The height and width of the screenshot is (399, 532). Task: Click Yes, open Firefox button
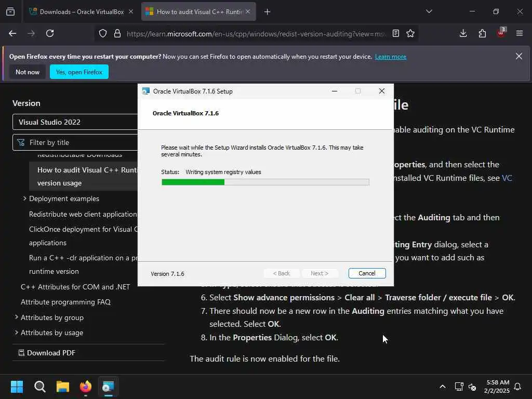pyautogui.click(x=79, y=72)
